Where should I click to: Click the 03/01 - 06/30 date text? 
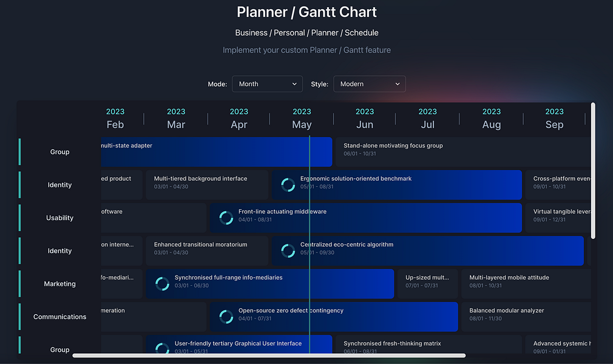192,286
